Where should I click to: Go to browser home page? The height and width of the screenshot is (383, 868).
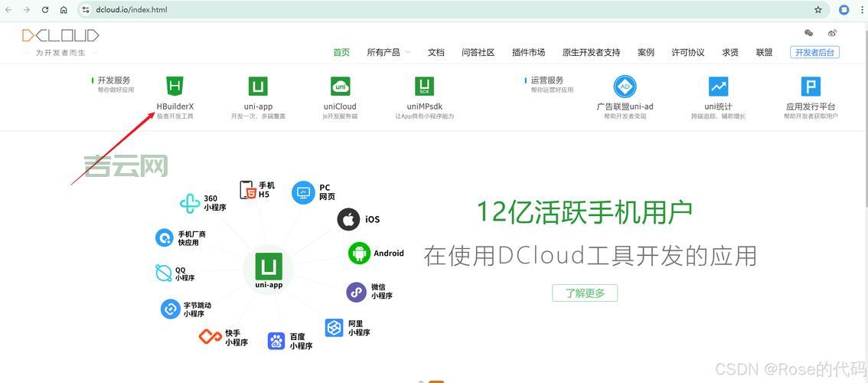64,10
